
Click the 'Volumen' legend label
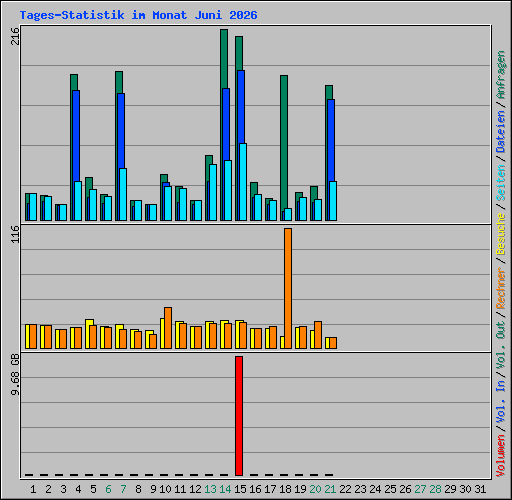501,456
